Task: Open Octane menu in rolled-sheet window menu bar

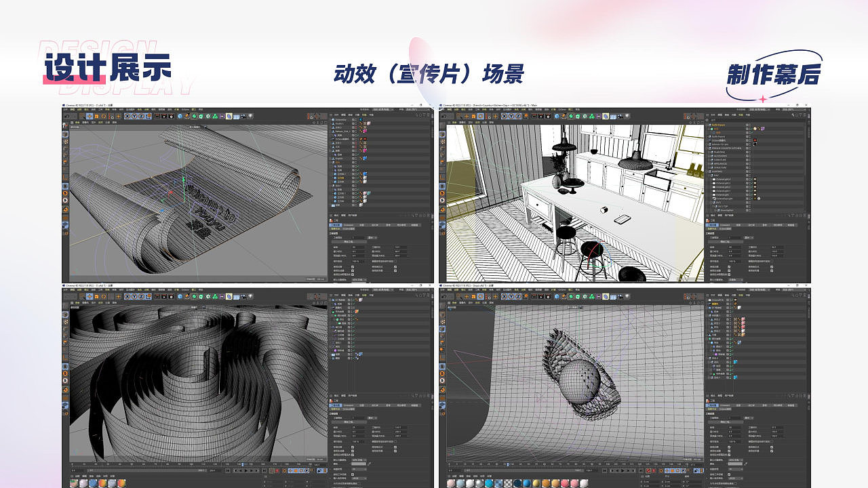Action: 185,110
